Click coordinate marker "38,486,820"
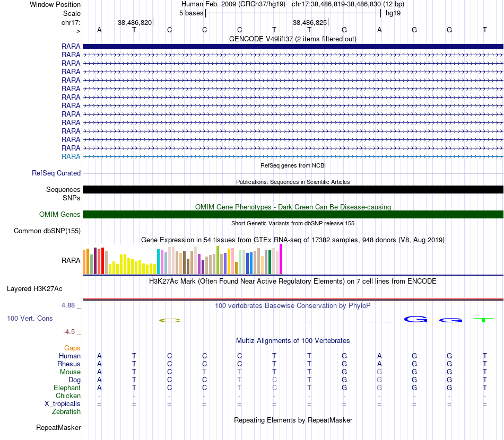 click(135, 22)
